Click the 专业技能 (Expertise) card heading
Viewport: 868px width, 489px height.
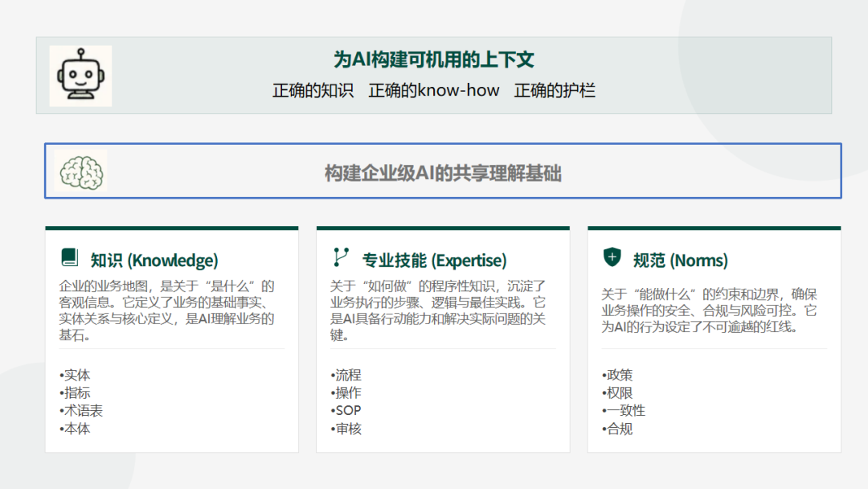pos(435,261)
